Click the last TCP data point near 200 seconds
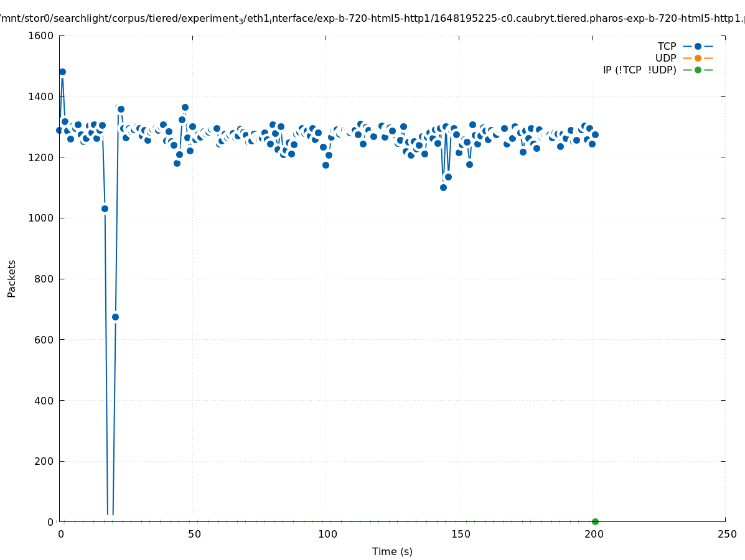This screenshot has width=745, height=560. click(595, 134)
